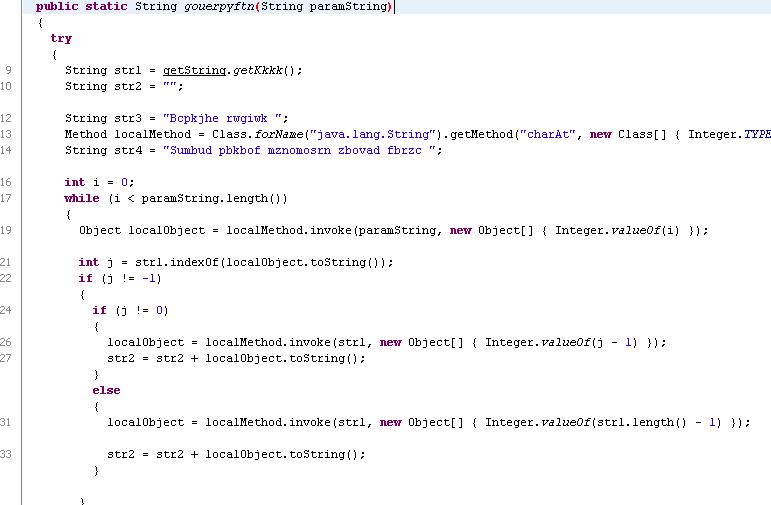Viewport: 771px width, 505px height.
Task: Click "int i = 0;" declaration
Action: pos(99,182)
